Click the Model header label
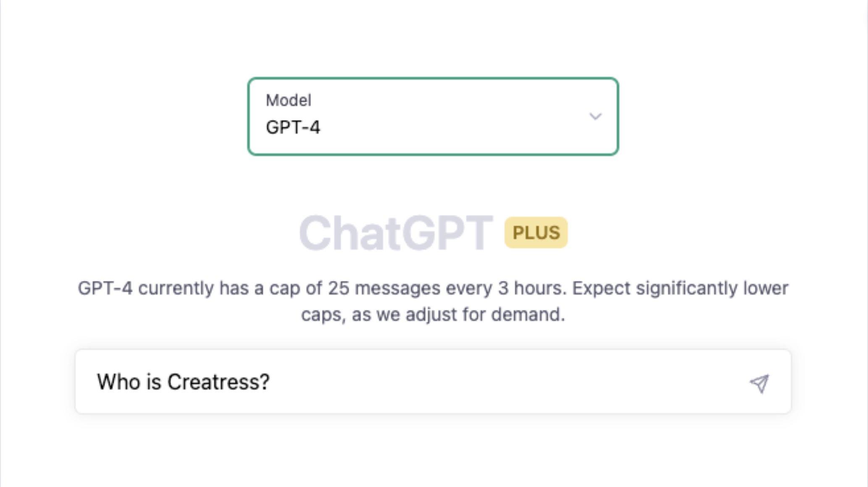 click(289, 99)
